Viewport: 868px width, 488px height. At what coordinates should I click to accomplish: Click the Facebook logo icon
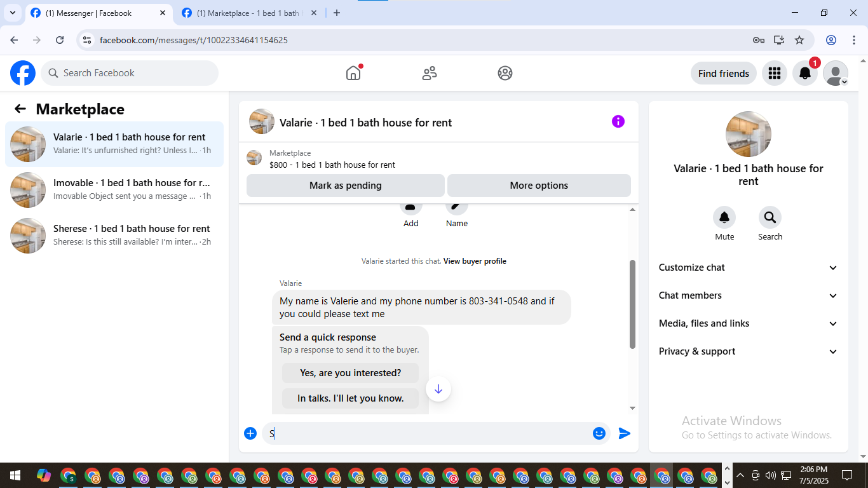coord(23,73)
